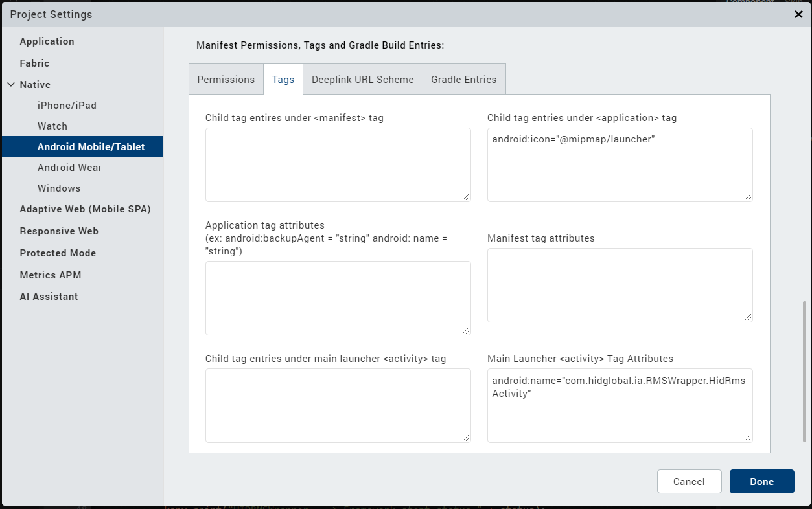812x509 pixels.
Task: Click inside the Manifest tag attributes field
Action: 620,285
